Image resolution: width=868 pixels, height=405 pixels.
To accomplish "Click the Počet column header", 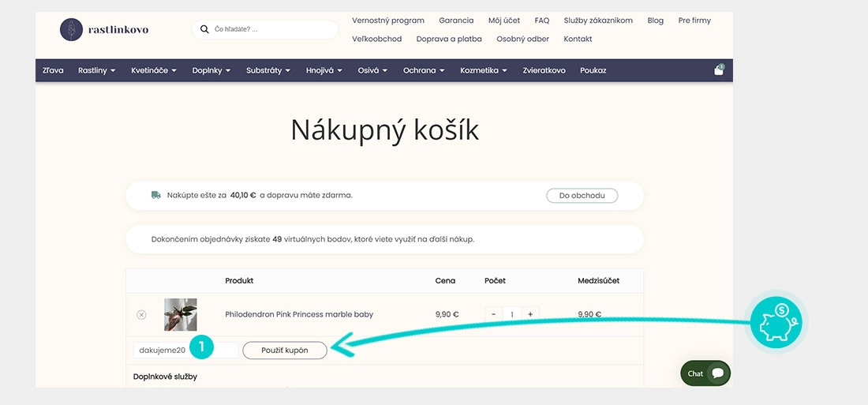I will click(x=495, y=281).
